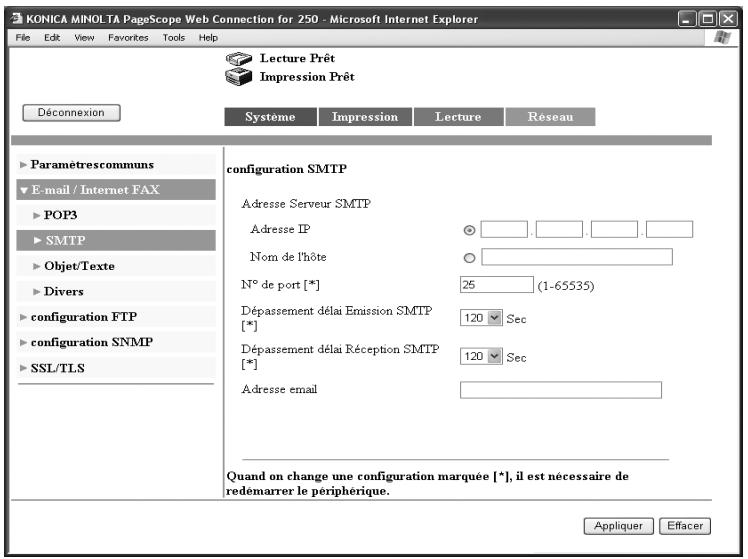Switch to the Impression tab
Image resolution: width=748 pixels, height=559 pixels.
coord(365,117)
